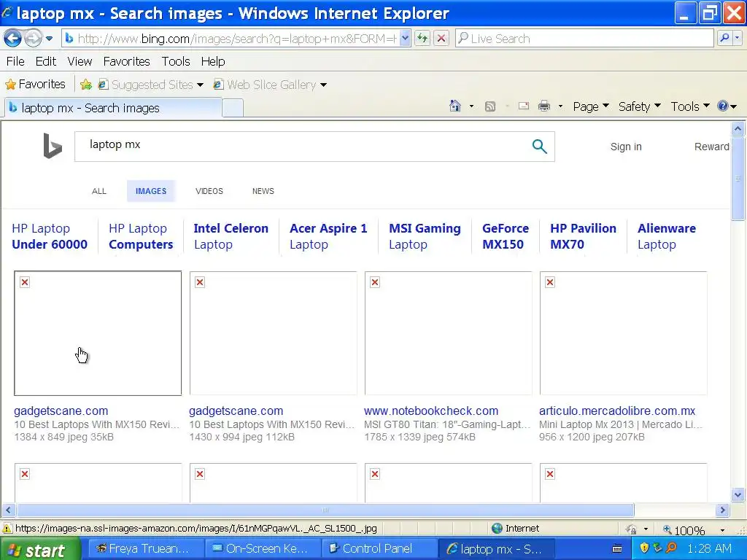Open the View menu

click(x=80, y=61)
